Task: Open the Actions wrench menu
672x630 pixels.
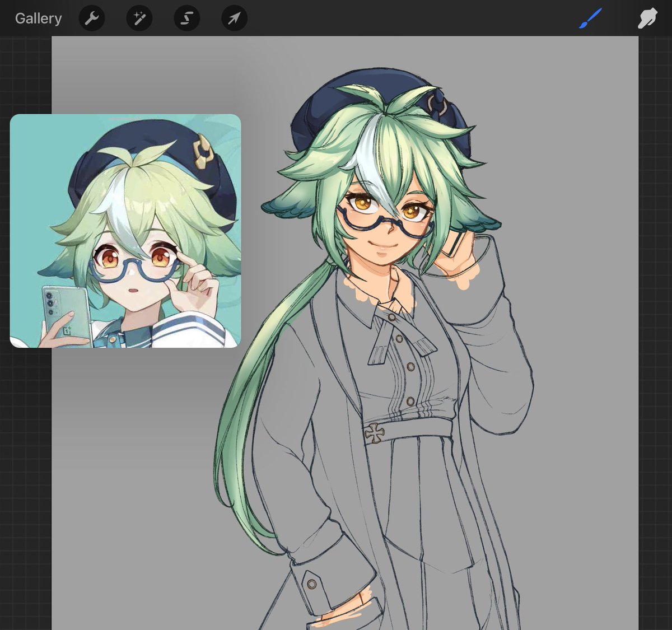Action: [92, 18]
